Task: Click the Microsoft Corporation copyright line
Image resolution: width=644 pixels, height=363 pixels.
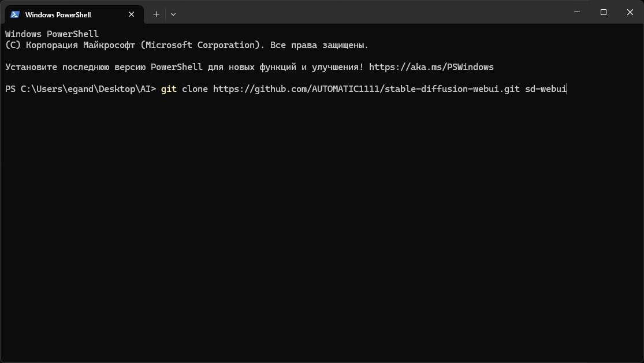Action: click(x=186, y=45)
